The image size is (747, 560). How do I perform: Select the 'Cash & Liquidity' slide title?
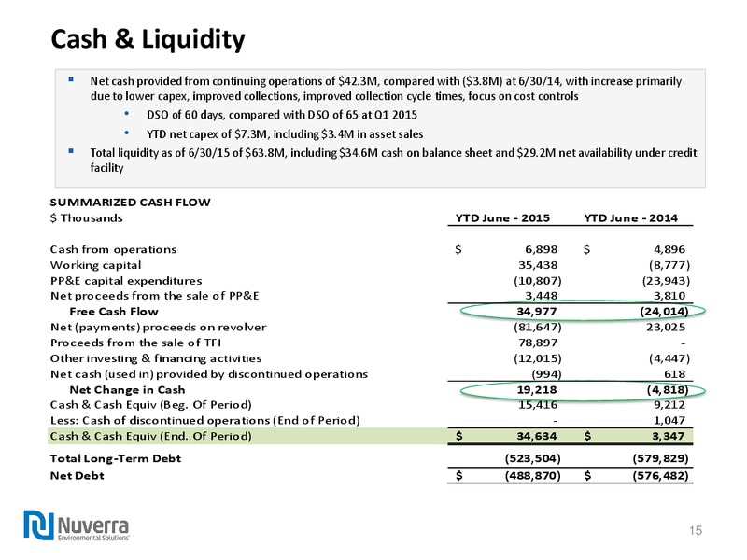148,39
